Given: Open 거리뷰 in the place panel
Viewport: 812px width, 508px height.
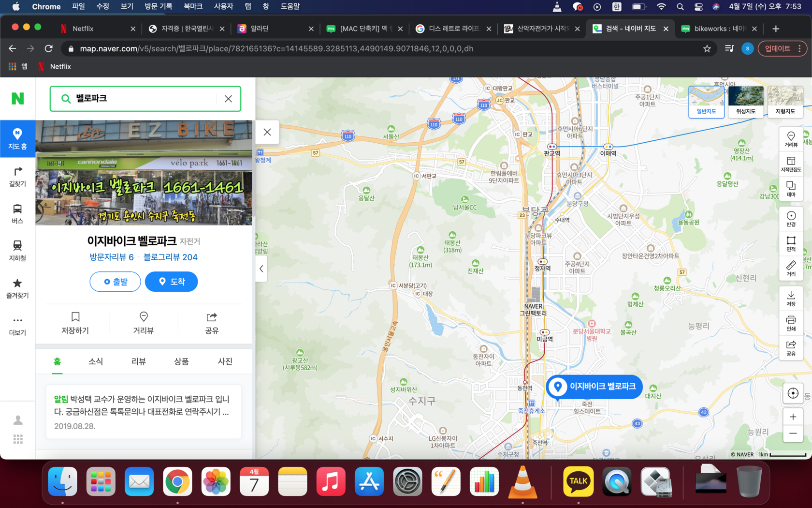Looking at the screenshot, I should click(x=144, y=323).
